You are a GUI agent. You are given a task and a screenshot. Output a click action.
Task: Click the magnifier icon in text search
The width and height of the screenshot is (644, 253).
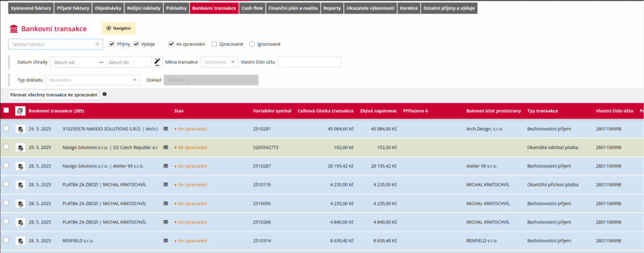pos(97,44)
